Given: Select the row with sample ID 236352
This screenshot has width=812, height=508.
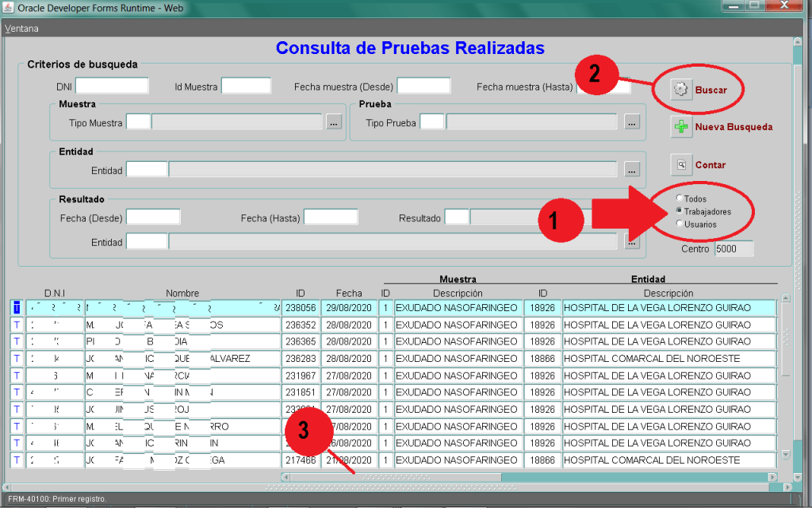Looking at the screenshot, I should [x=301, y=325].
